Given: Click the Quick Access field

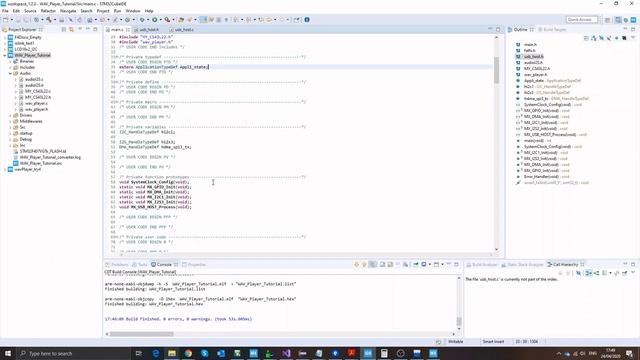Looking at the screenshot, I should coord(582,20).
